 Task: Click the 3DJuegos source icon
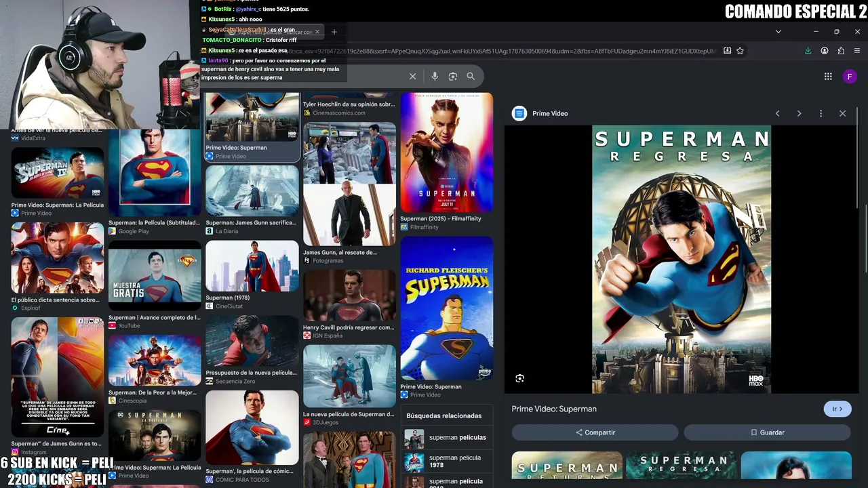(x=307, y=422)
